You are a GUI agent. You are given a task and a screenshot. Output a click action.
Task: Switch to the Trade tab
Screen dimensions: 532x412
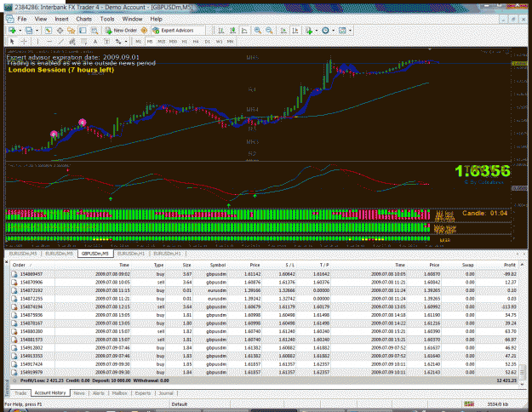[x=20, y=393]
